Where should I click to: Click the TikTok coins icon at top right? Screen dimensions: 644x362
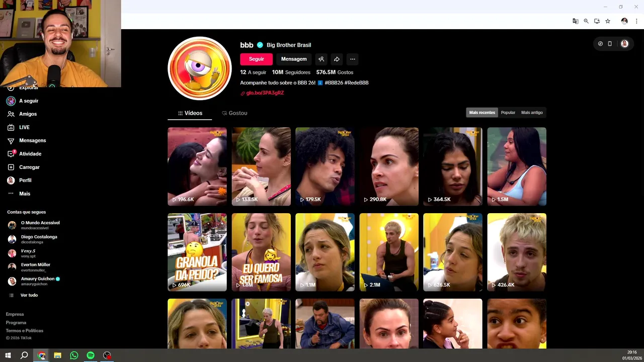coord(600,44)
